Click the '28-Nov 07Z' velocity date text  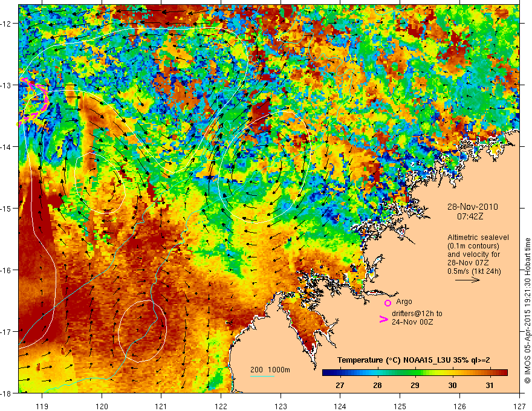tap(468, 262)
